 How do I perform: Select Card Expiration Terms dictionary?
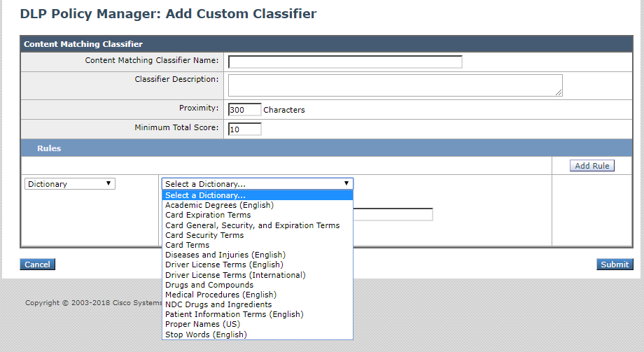pyautogui.click(x=258, y=215)
